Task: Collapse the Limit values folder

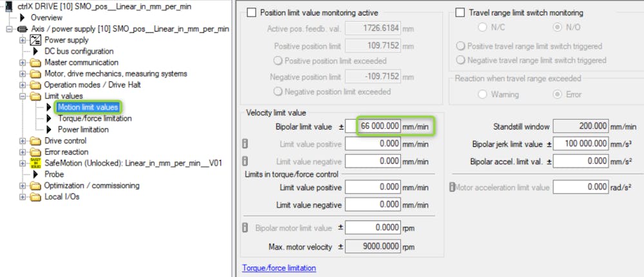Action: point(22,97)
